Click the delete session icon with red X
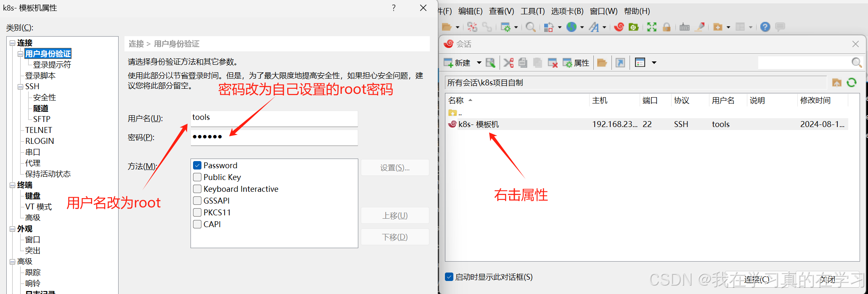This screenshot has width=868, height=294. [x=553, y=63]
